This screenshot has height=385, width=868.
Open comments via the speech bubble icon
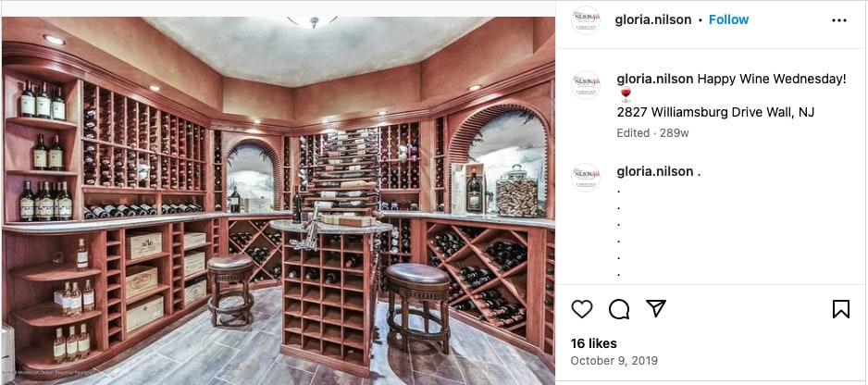click(x=618, y=308)
